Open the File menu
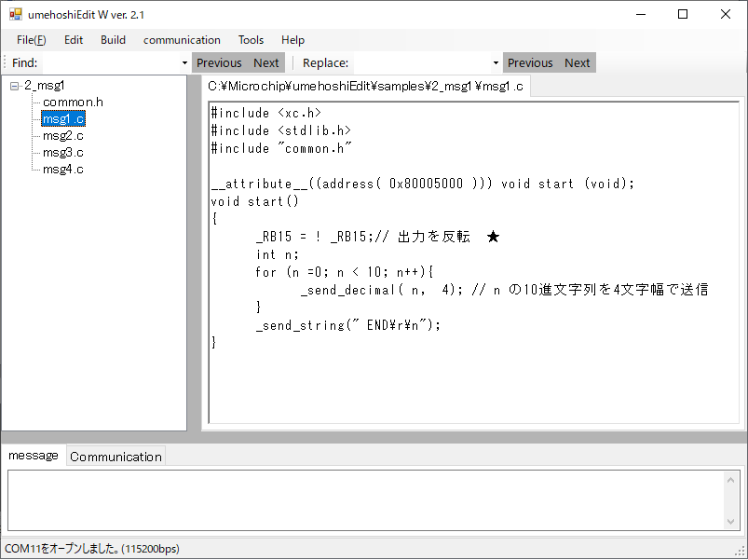Viewport: 748px width, 560px height. point(31,40)
